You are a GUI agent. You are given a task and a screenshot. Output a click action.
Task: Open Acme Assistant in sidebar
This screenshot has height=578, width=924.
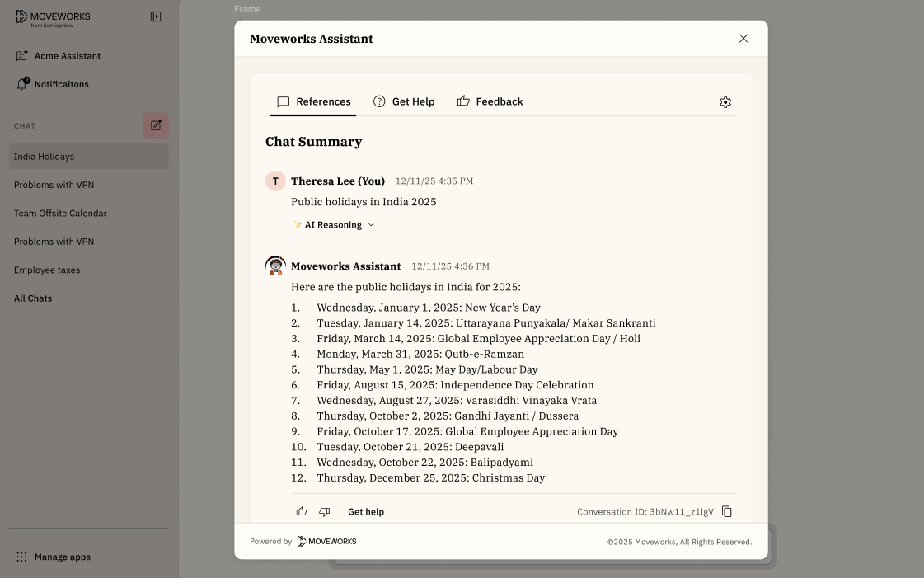58,56
